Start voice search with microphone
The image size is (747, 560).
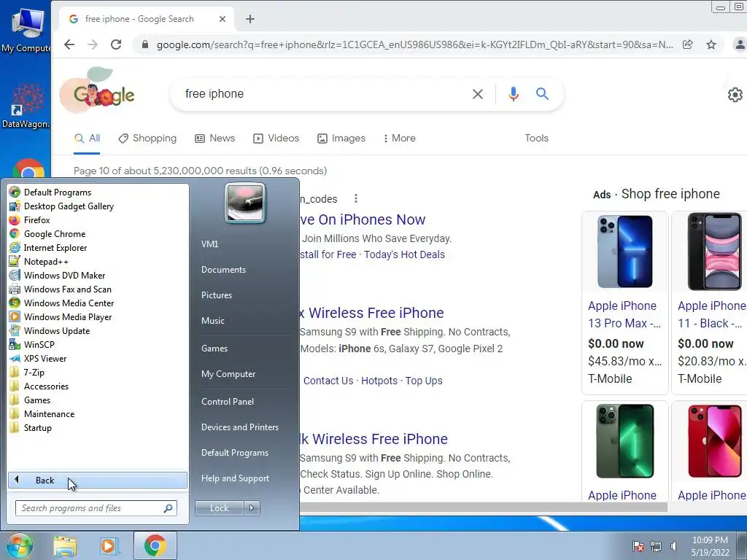tap(513, 94)
